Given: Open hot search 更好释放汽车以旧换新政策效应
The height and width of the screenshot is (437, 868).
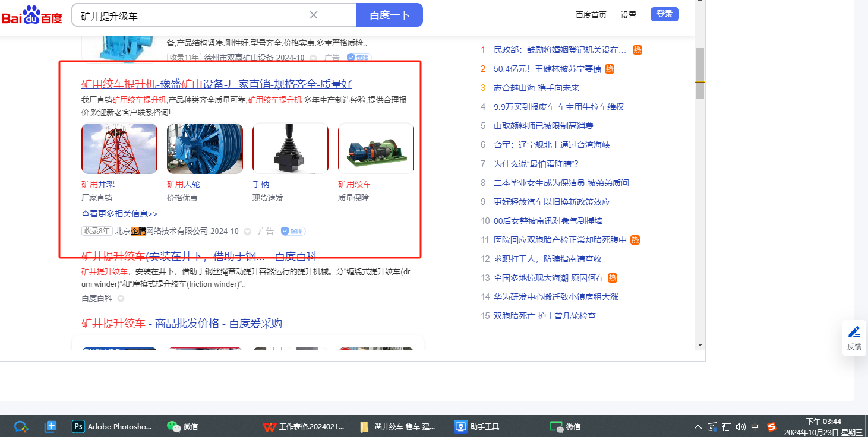Looking at the screenshot, I should point(552,202).
